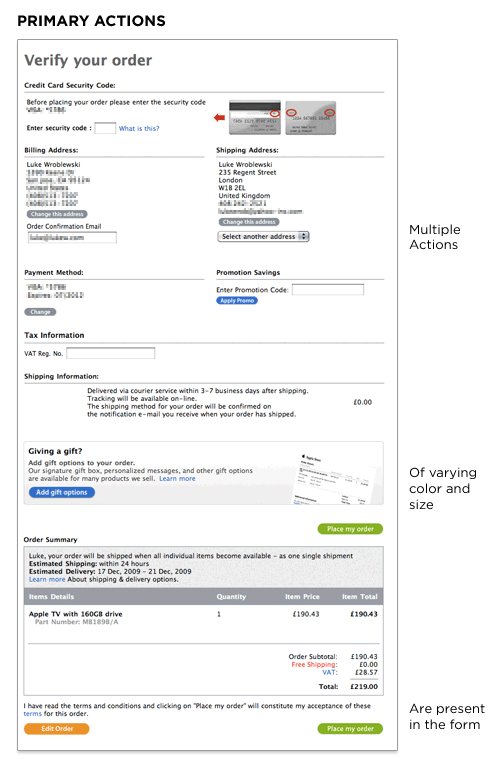Viewport: 500px width, 772px height.
Task: Change the billing address
Action: (x=57, y=214)
